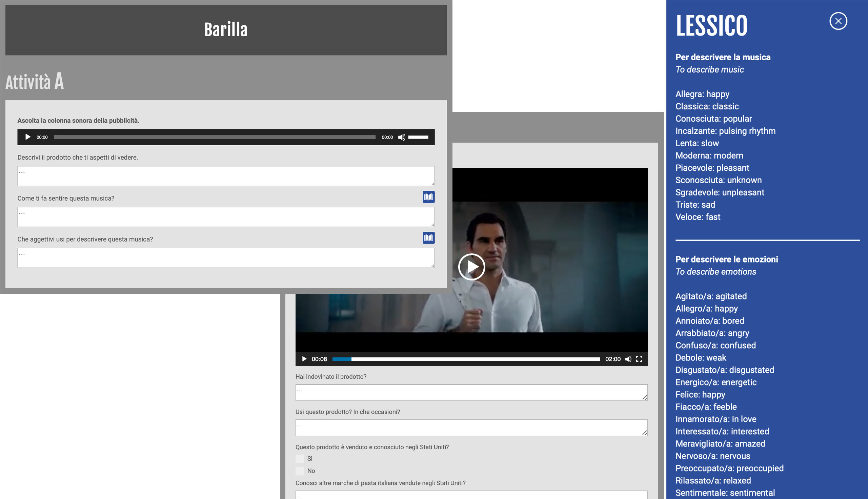868x499 pixels.
Task: Click the video's 02:00 duration label
Action: 612,359
